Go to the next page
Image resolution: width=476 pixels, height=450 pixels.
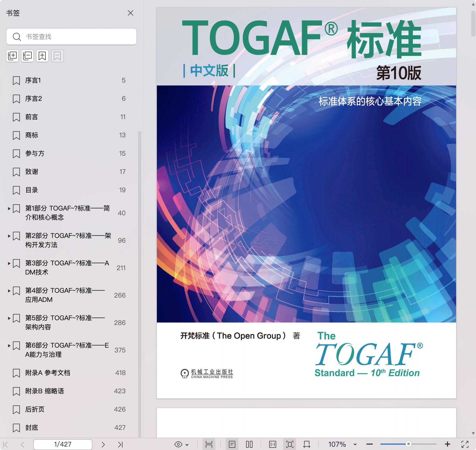coord(103,444)
